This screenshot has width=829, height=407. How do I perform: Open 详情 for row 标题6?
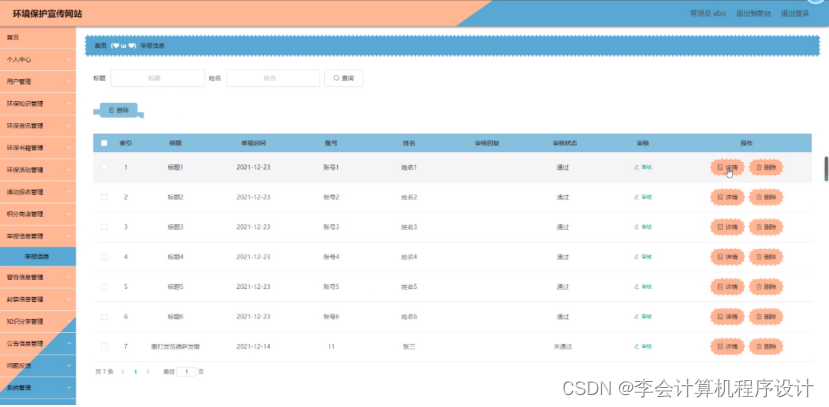coord(727,317)
